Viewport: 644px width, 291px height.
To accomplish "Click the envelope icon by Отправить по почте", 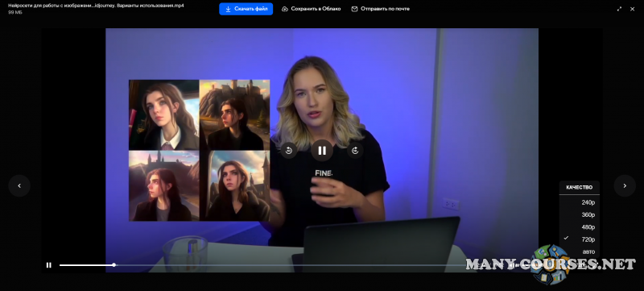I will point(354,9).
